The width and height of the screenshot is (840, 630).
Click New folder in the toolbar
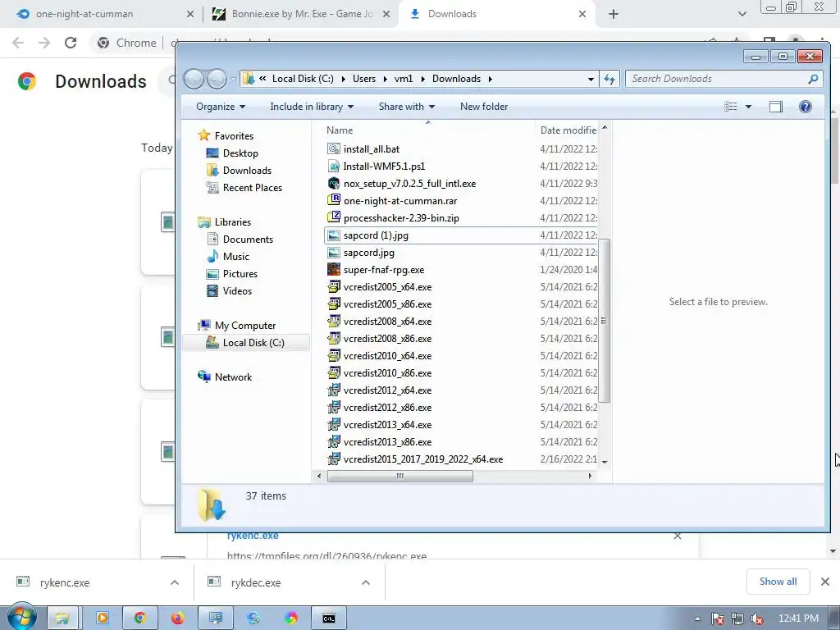click(x=484, y=107)
